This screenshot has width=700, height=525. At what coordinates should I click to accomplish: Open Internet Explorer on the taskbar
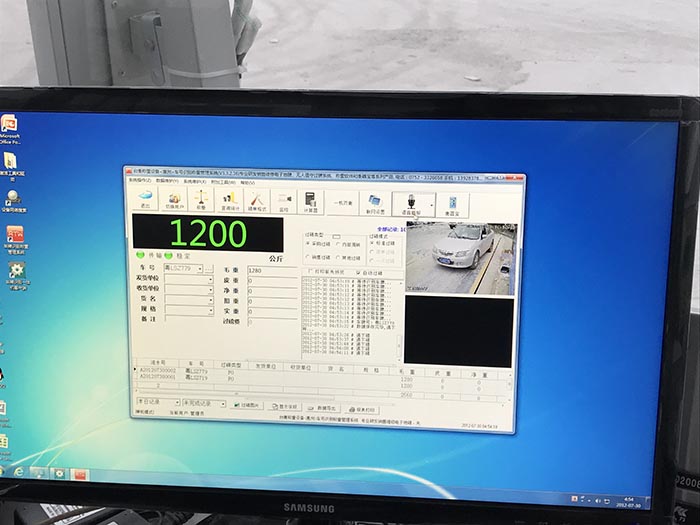tap(18, 472)
